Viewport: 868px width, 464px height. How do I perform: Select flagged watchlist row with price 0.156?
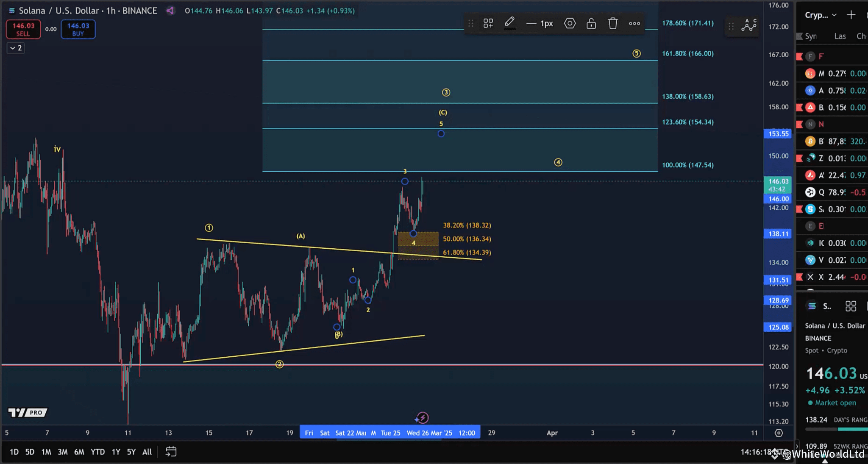[832, 107]
